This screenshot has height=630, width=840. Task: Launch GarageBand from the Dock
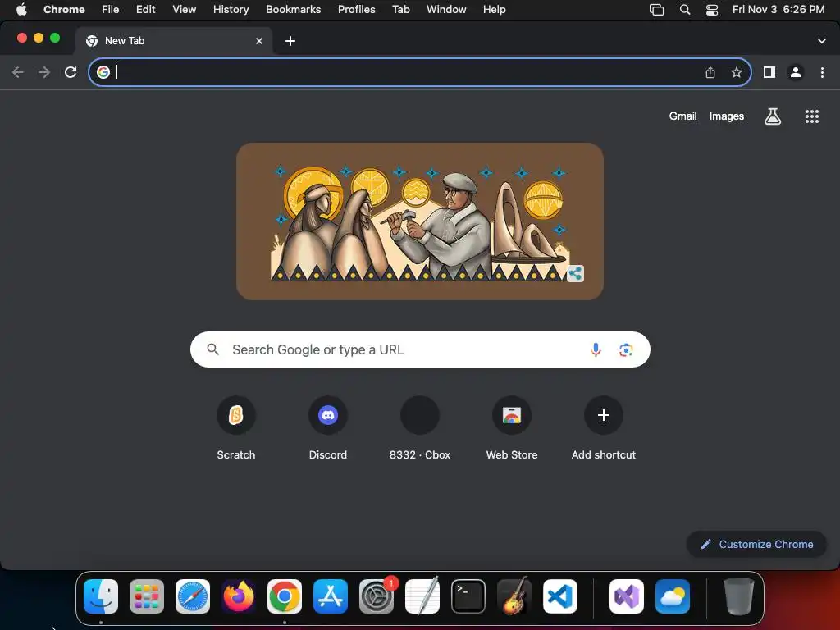click(514, 596)
